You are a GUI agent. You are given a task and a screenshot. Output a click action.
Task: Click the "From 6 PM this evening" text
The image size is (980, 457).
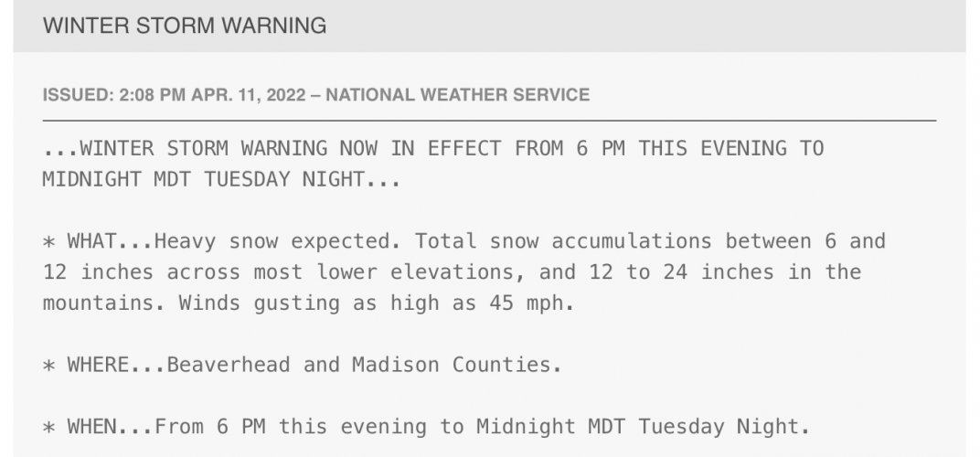[x=291, y=427]
